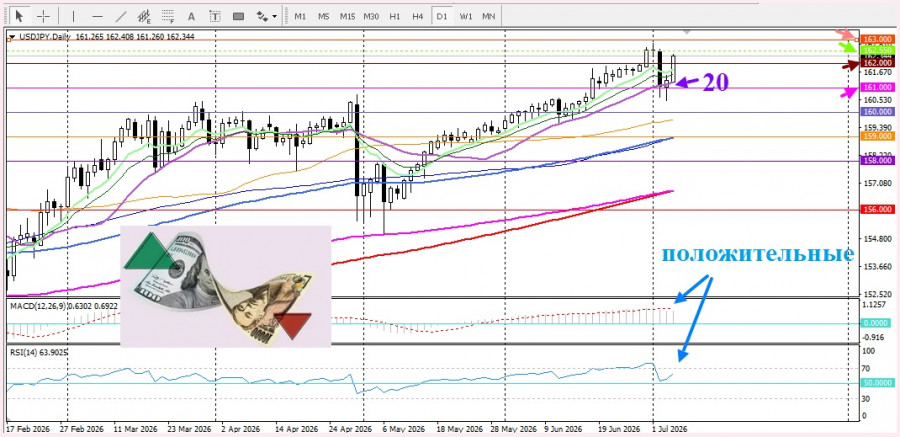The width and height of the screenshot is (900, 437).
Task: Select the horizontal line drawing tool
Action: [97, 16]
